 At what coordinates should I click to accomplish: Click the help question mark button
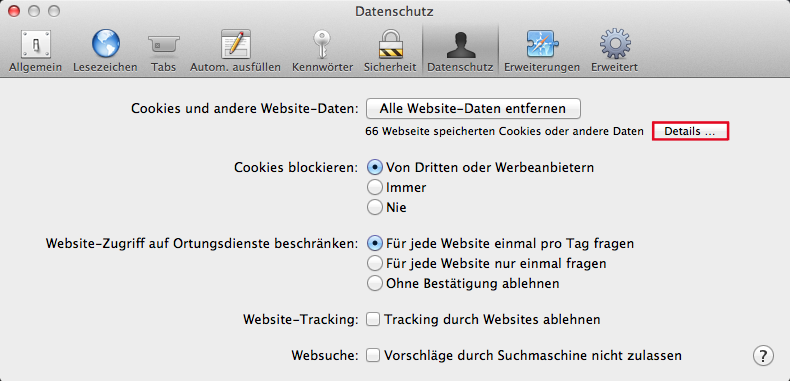[763, 355]
